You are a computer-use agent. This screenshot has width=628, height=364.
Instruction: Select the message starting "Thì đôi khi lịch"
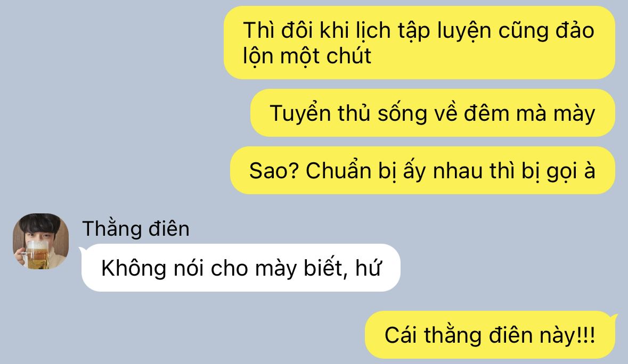(419, 43)
